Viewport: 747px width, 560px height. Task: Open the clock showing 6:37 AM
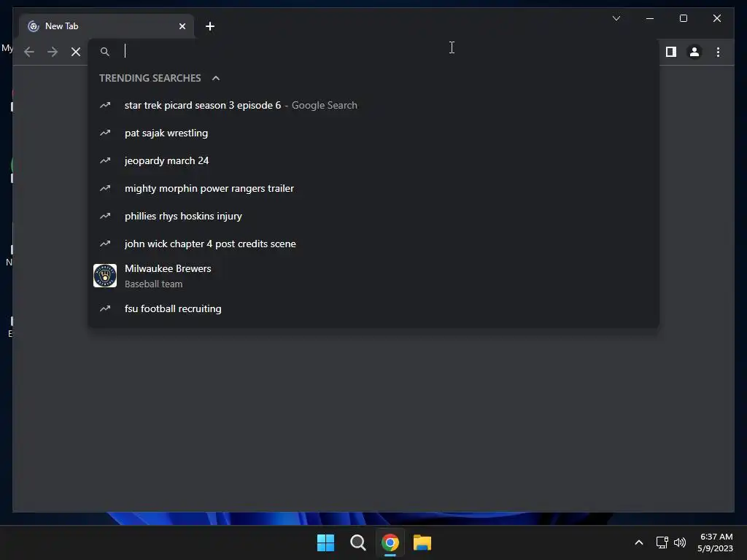pos(716,542)
